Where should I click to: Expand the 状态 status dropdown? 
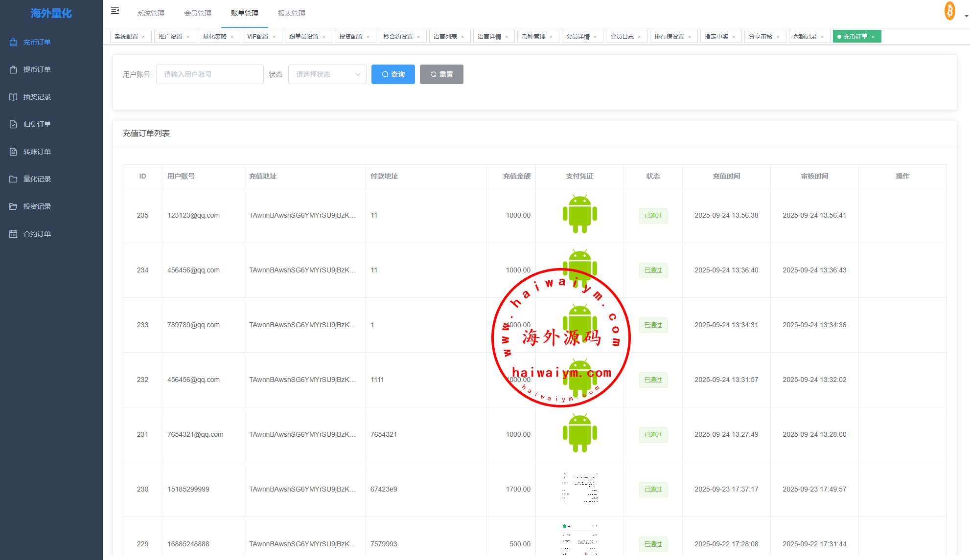coord(327,74)
